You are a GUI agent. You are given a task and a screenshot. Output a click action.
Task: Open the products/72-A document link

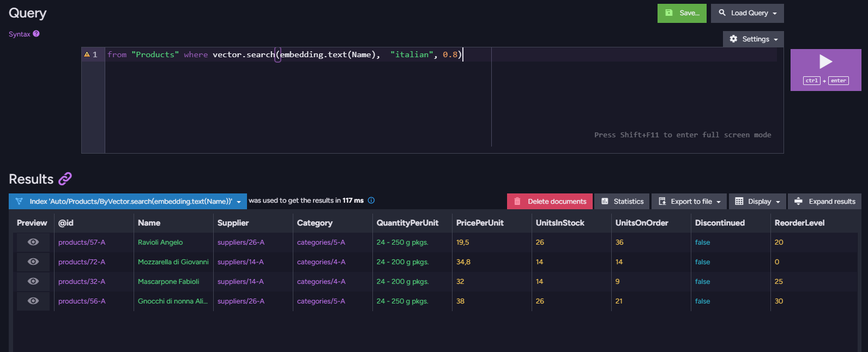(x=82, y=262)
